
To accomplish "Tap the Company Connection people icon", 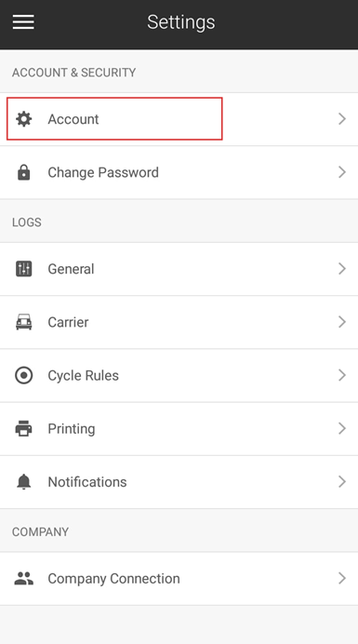I will pyautogui.click(x=23, y=578).
